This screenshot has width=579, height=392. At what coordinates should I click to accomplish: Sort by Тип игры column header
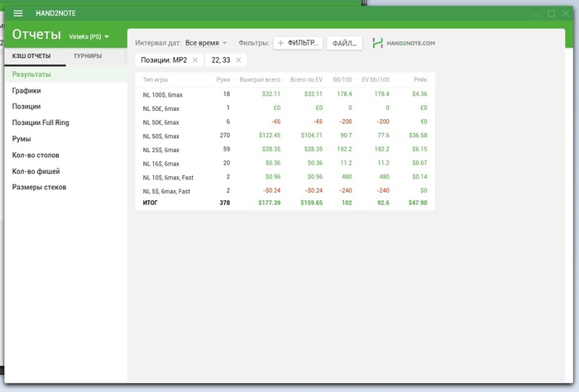click(x=156, y=79)
